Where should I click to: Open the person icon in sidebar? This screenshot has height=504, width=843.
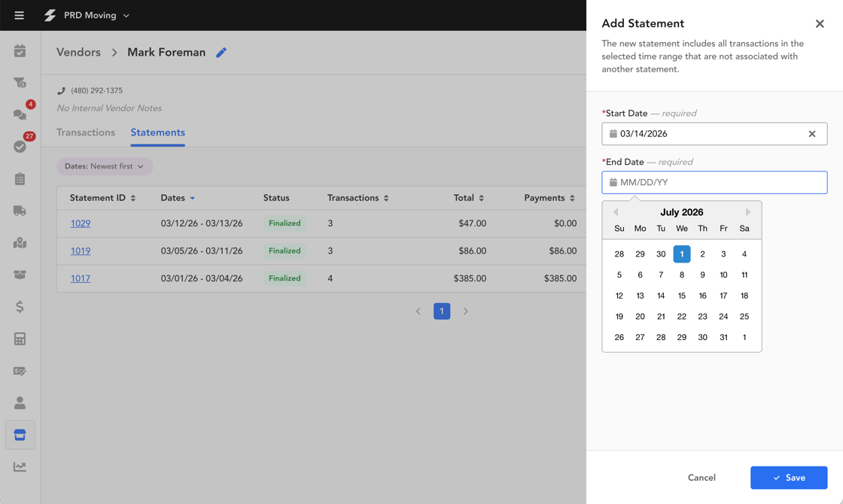(20, 402)
